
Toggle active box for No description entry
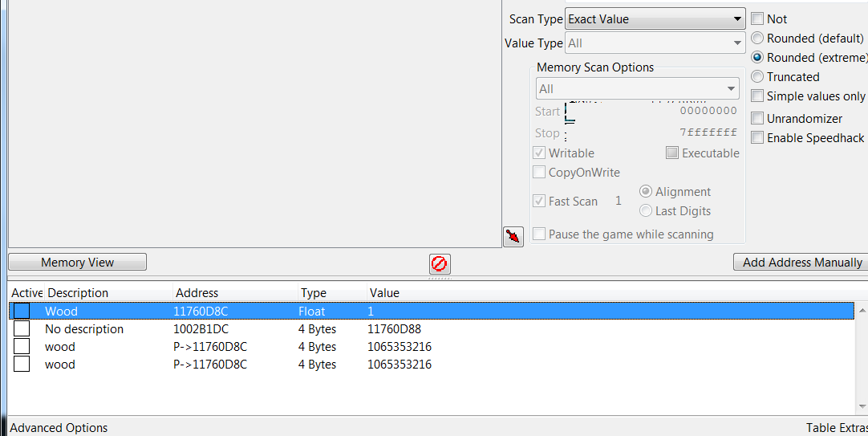click(22, 329)
